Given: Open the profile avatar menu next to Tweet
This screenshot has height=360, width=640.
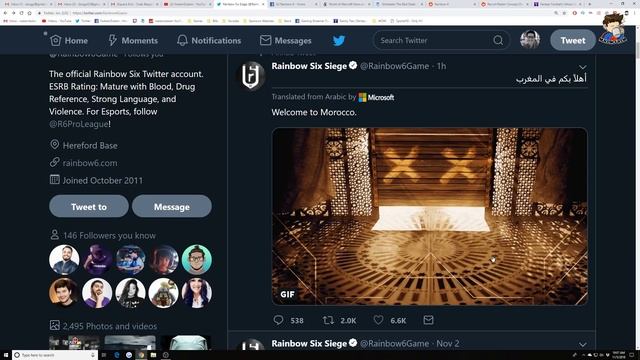Looking at the screenshot, I should 530,40.
